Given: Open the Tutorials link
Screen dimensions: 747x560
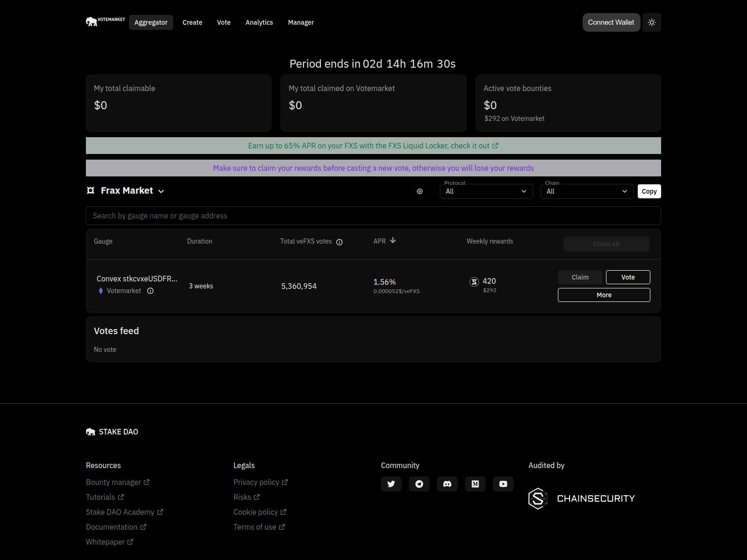Looking at the screenshot, I should pos(105,497).
